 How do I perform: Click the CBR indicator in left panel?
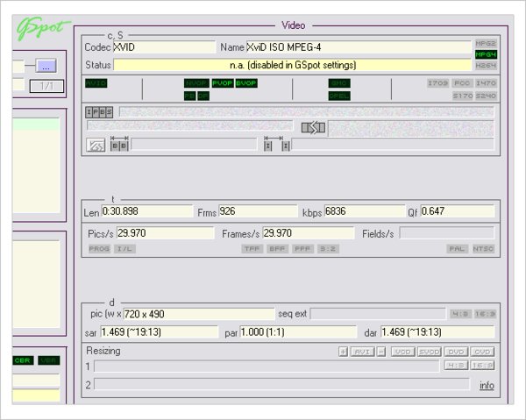(23, 360)
